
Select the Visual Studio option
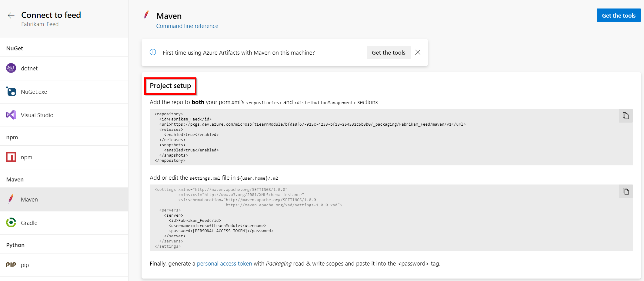[64, 115]
